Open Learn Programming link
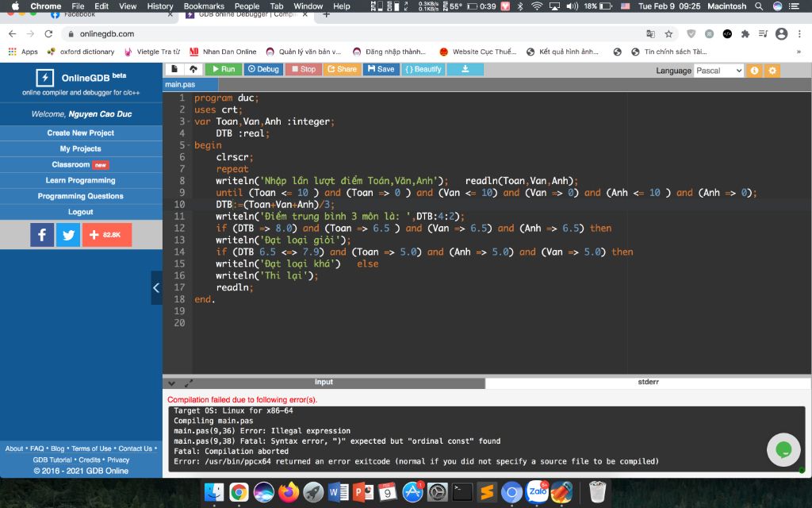The height and width of the screenshot is (508, 812). (81, 180)
